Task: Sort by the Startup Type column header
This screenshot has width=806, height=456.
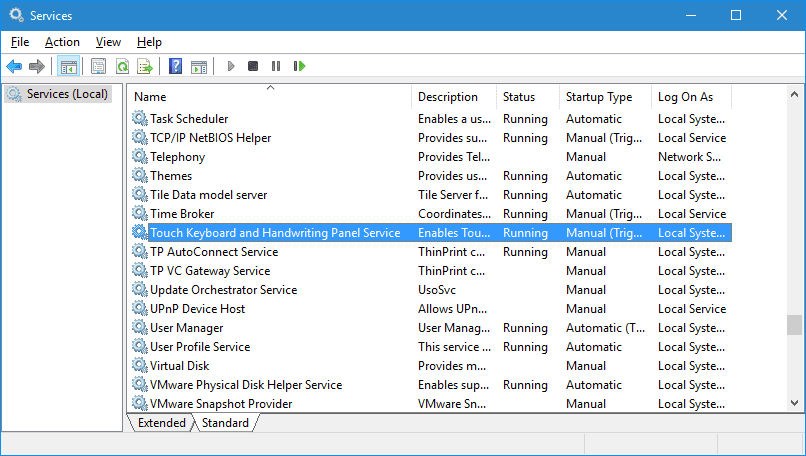Action: 598,97
